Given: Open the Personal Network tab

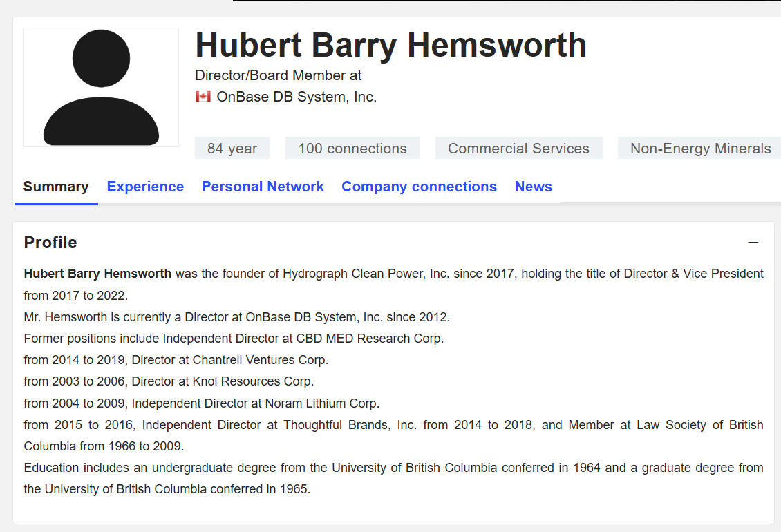Looking at the screenshot, I should tap(263, 187).
